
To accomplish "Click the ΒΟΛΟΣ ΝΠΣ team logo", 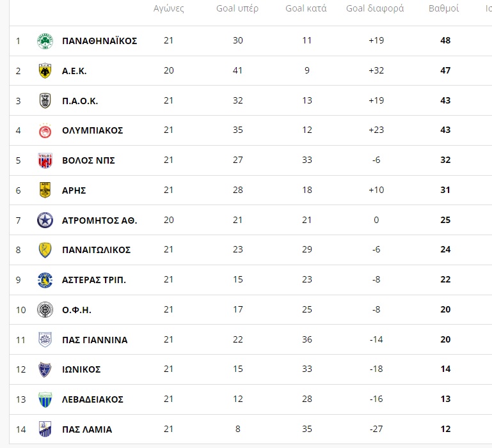I will coord(45,160).
